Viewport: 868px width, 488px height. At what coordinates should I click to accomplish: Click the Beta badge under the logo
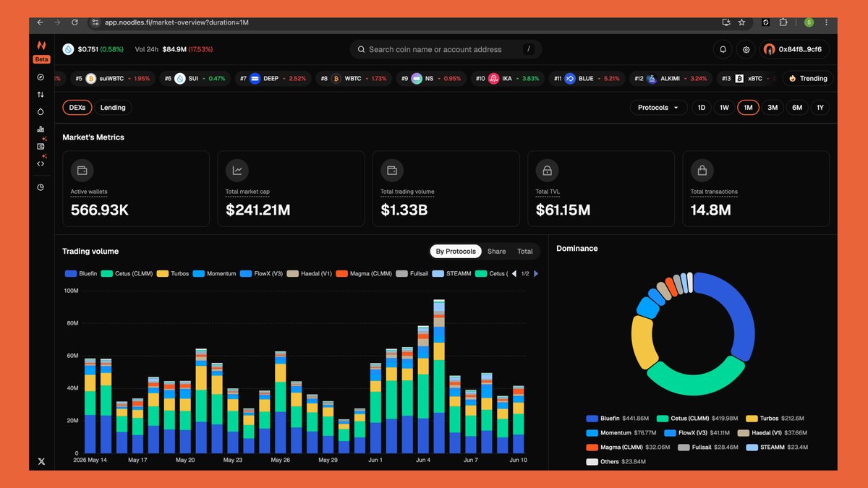[x=41, y=59]
